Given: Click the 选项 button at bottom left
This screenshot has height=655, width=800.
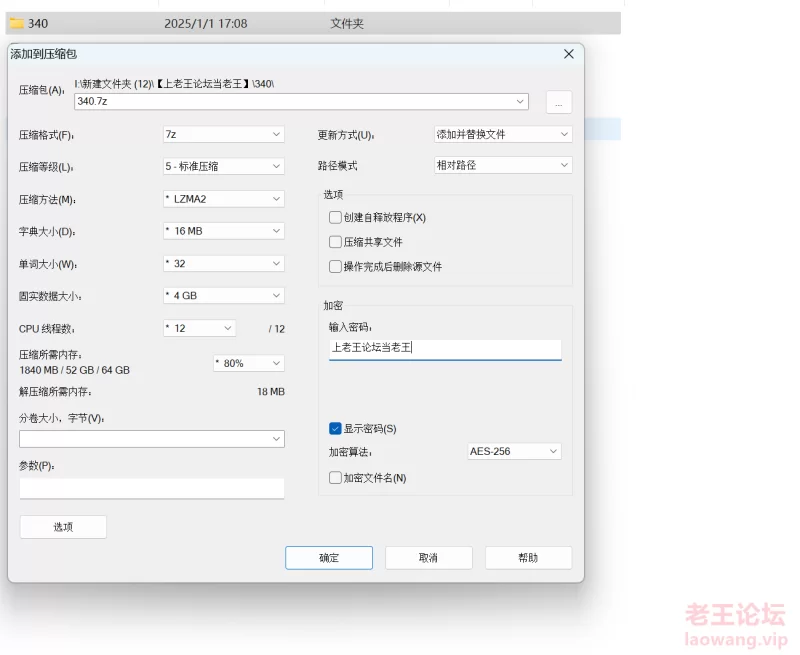Looking at the screenshot, I should click(63, 527).
